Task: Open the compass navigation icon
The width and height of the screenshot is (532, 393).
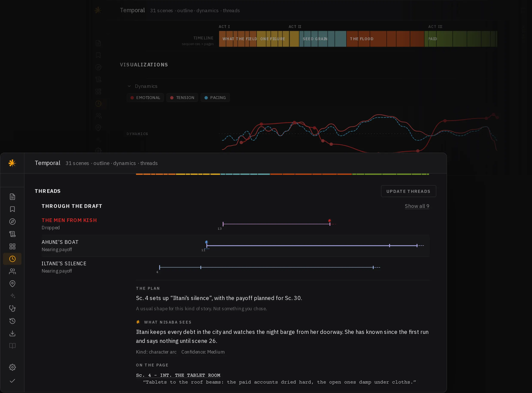Action: 12,222
